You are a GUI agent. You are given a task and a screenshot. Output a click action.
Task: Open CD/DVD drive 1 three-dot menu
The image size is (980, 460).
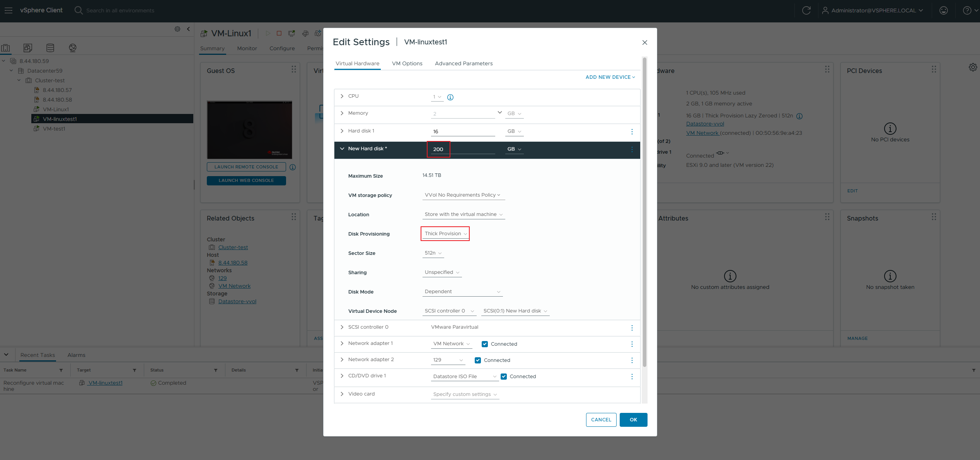[632, 377]
